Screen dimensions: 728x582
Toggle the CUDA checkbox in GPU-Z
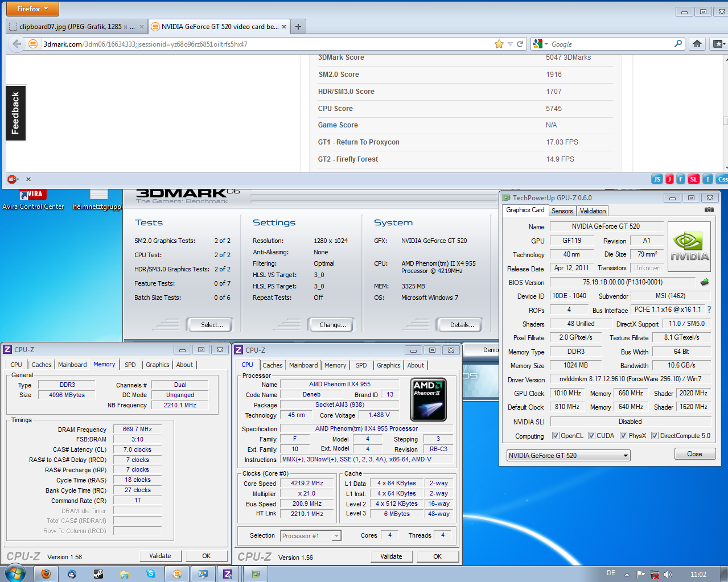(591, 436)
